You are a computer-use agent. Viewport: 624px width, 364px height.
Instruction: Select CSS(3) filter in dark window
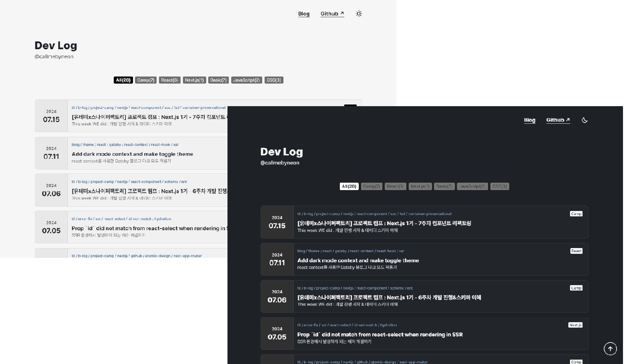tap(499, 186)
